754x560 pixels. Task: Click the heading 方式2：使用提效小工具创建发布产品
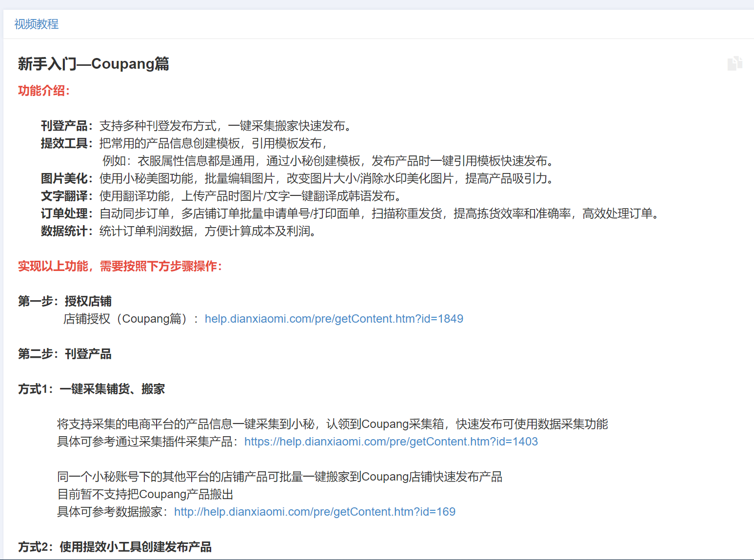tap(115, 547)
